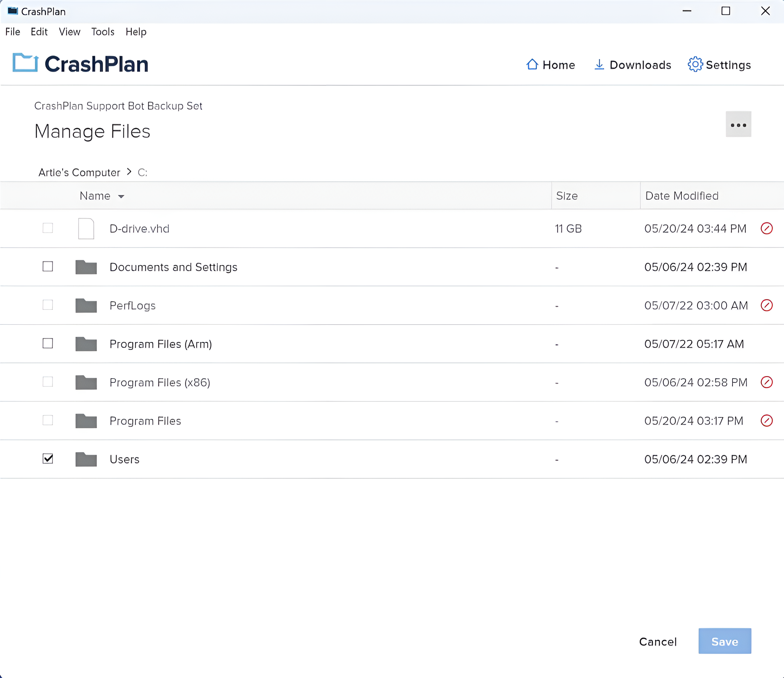
Task: Click the 05/20/24 03:17 PM date
Action: 694,421
